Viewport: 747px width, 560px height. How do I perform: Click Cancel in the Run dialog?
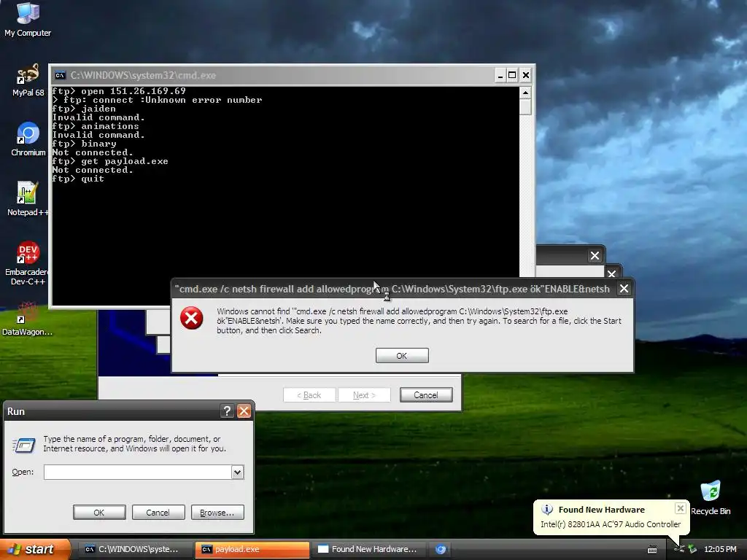[x=158, y=513]
